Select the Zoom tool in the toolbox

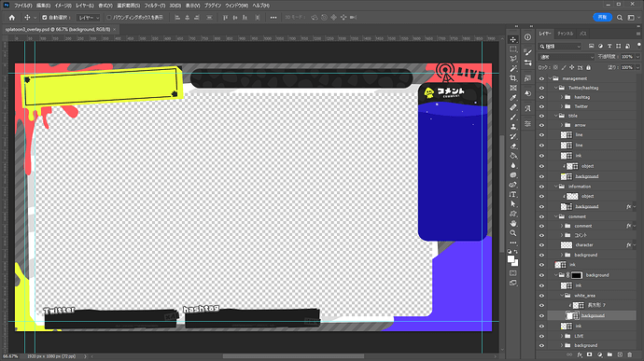(x=513, y=233)
